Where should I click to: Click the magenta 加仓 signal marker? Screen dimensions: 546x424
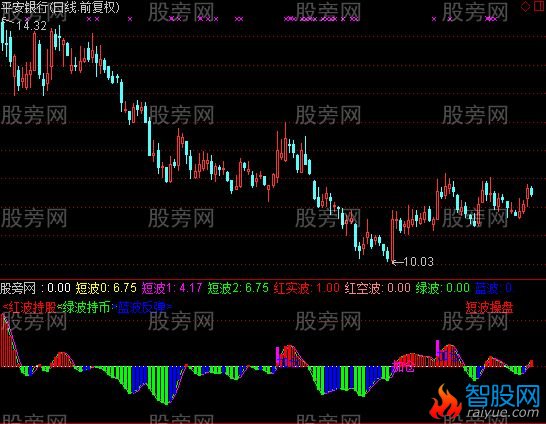[403, 366]
